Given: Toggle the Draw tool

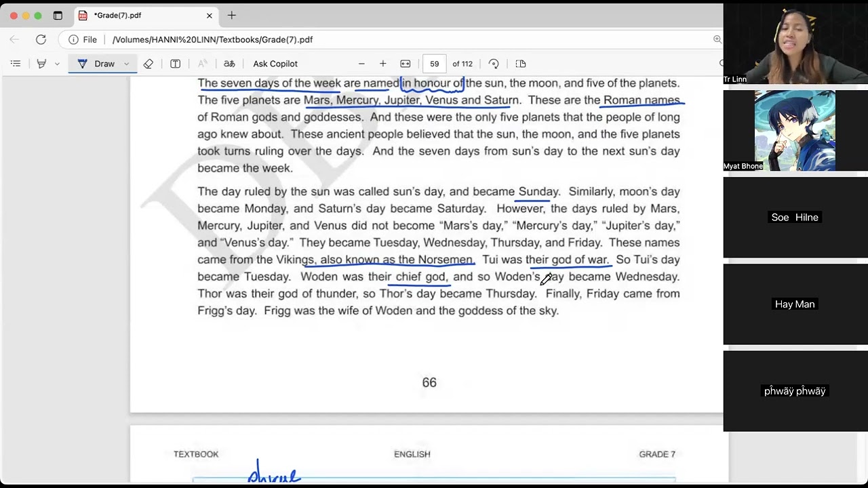Looking at the screenshot, I should click(96, 64).
